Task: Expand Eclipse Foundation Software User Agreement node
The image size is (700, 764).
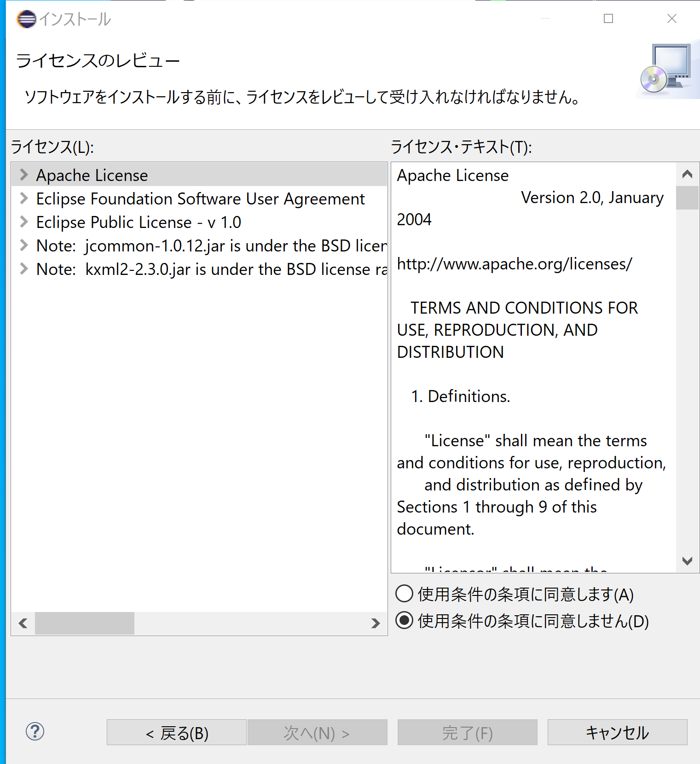Action: pos(24,198)
